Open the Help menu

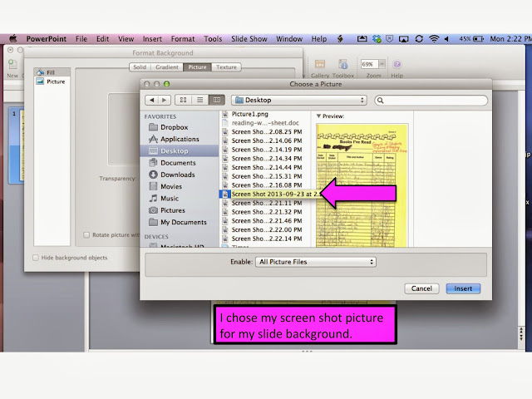coord(319,39)
